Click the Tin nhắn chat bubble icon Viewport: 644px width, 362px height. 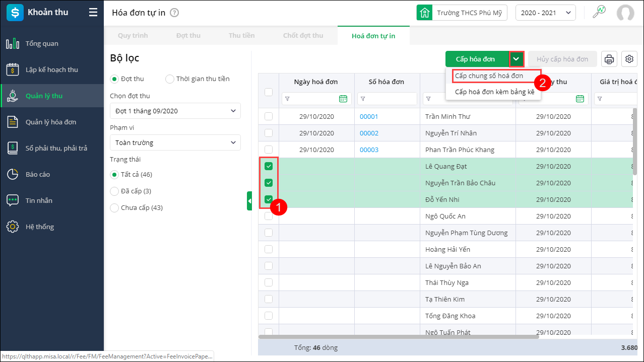pos(13,200)
